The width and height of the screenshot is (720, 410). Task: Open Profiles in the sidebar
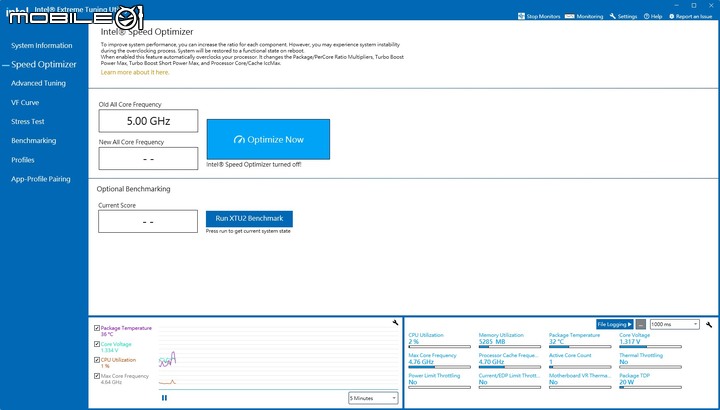pos(22,160)
